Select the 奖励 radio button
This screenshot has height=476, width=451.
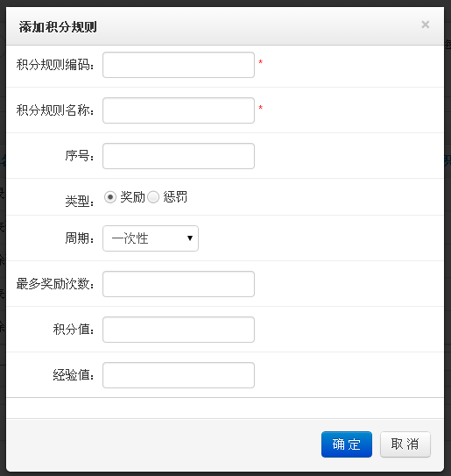110,197
